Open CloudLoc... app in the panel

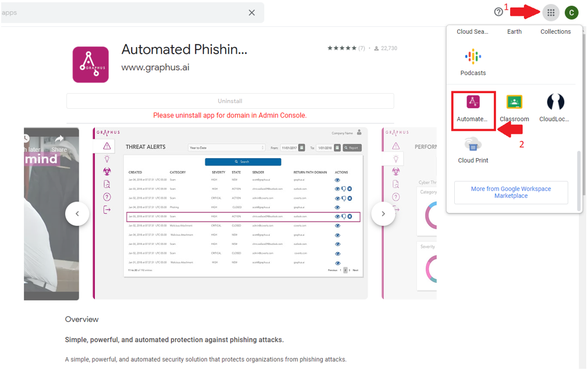coord(555,109)
